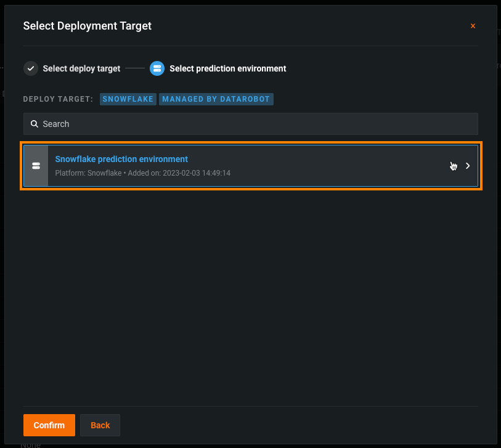This screenshot has height=448, width=501.
Task: Open the Snowflake prediction environment link
Action: [121, 159]
